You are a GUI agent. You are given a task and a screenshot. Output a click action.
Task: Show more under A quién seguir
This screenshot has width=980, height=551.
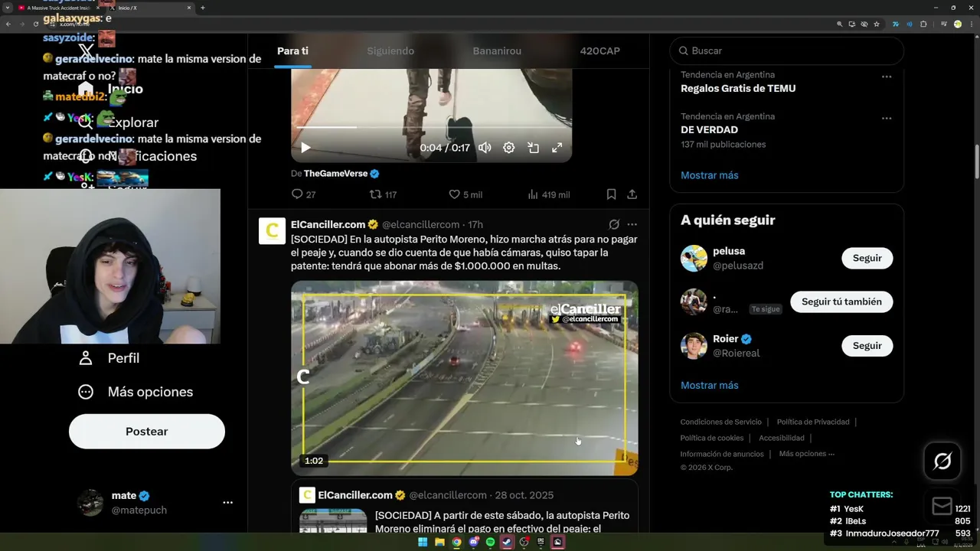(x=710, y=386)
